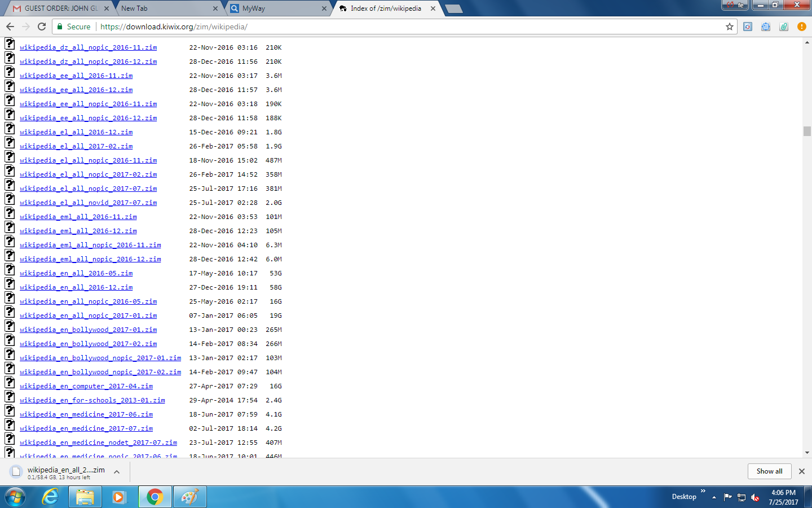Open wikipedia_en_all_nopic_2016-05.zim link
Viewport: 812px width, 508px height.
pos(89,301)
